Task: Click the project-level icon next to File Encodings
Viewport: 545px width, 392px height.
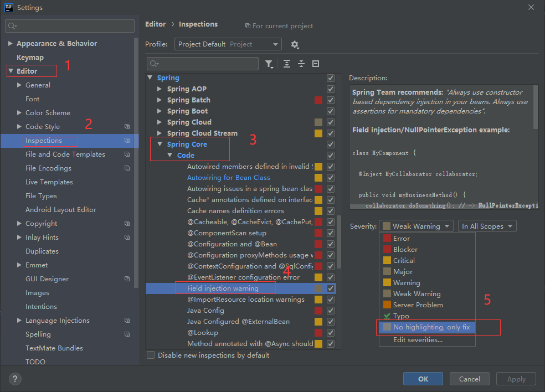Action: tap(127, 168)
